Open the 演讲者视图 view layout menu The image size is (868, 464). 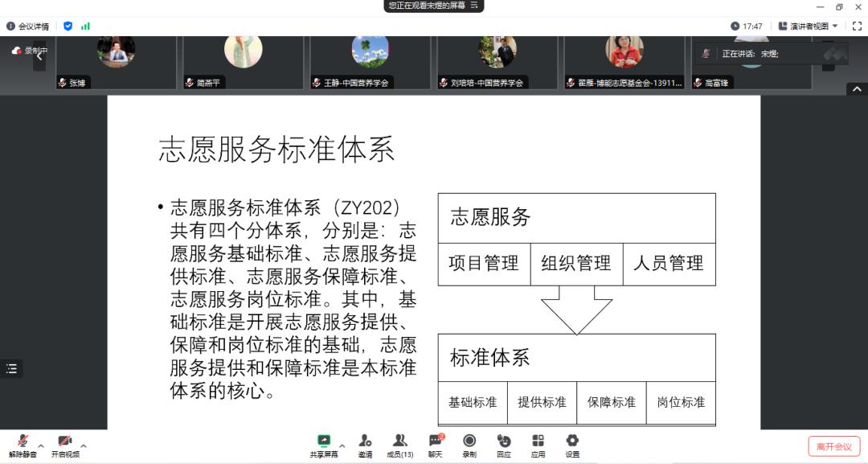808,27
